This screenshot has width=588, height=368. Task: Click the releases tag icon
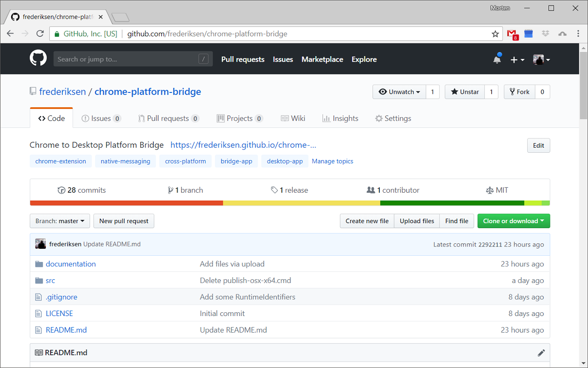point(274,190)
